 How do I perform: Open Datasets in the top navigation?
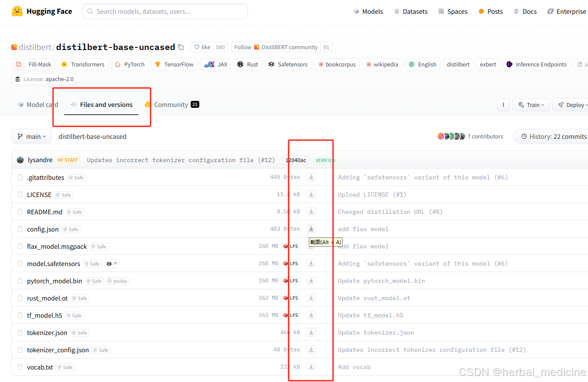411,12
